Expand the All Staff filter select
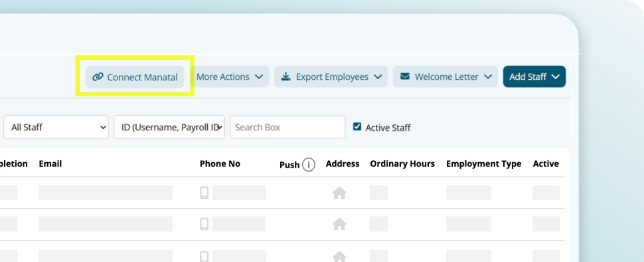This screenshot has width=644, height=262. coord(56,127)
